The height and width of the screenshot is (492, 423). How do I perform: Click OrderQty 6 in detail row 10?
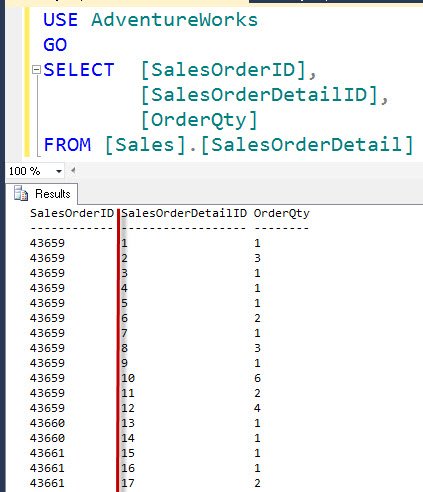click(x=257, y=378)
